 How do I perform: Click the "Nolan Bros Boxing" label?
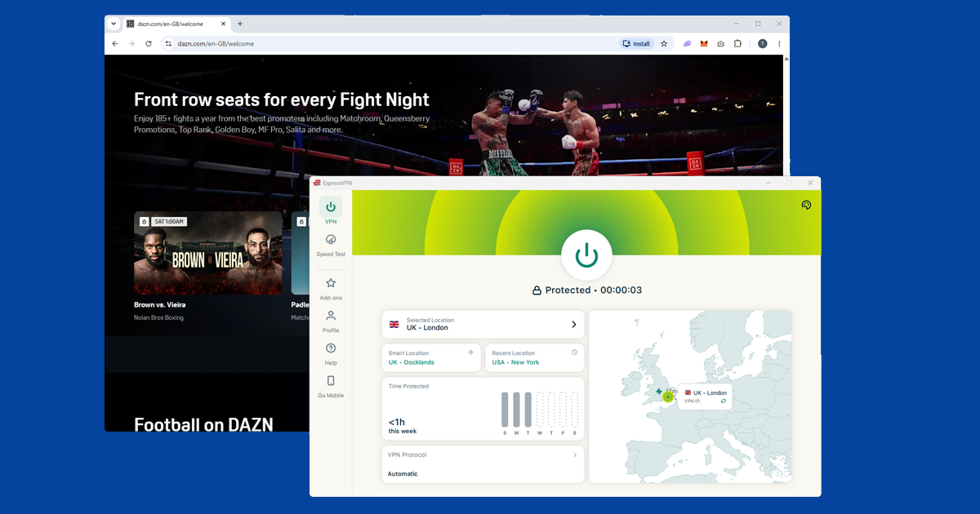click(x=158, y=317)
